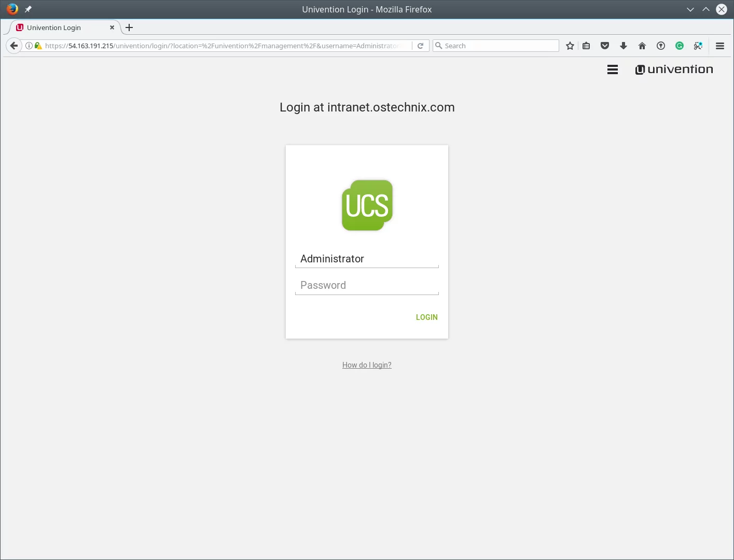Open the green Grammarly extension icon

(680, 46)
